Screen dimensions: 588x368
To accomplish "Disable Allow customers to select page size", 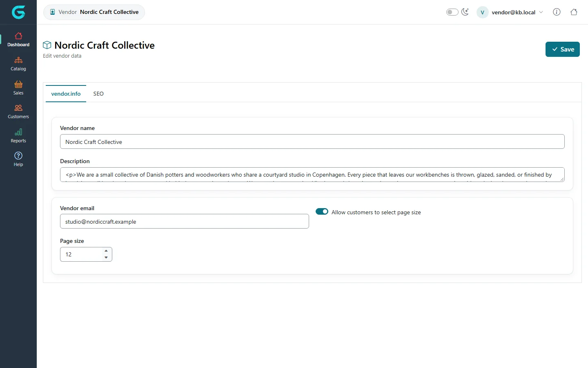I will [322, 211].
